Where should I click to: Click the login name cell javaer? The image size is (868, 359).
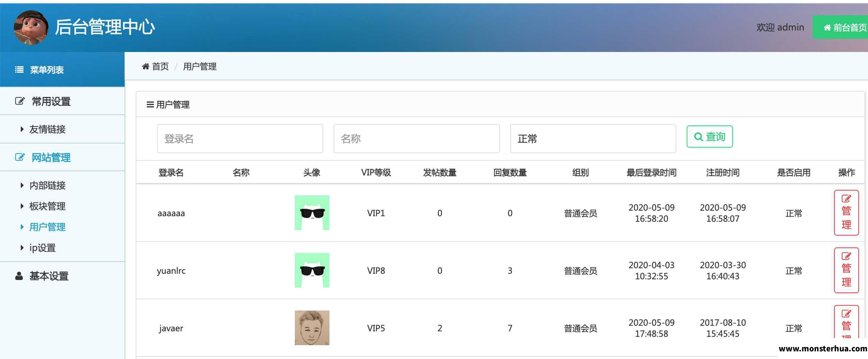171,328
